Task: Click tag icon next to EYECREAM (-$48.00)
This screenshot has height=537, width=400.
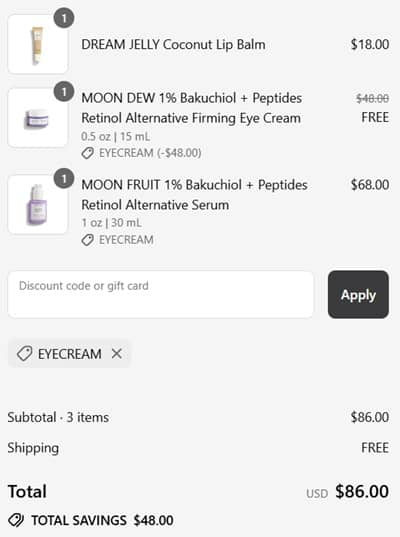Action: point(88,153)
